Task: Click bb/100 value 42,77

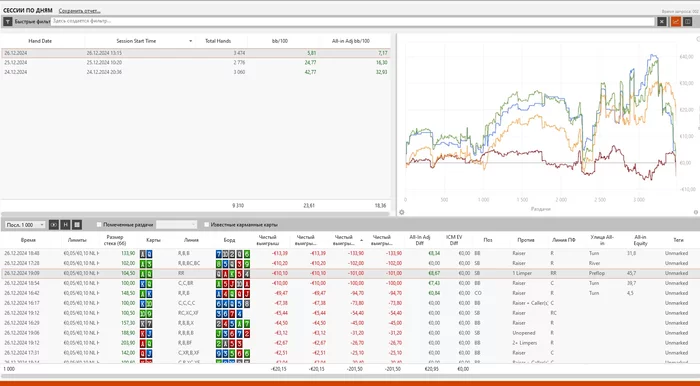Action: (x=310, y=72)
